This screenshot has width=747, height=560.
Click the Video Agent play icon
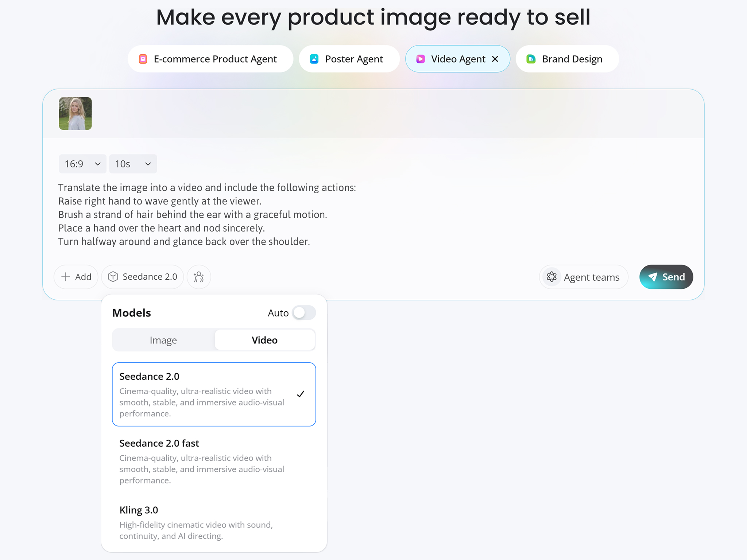(x=421, y=59)
